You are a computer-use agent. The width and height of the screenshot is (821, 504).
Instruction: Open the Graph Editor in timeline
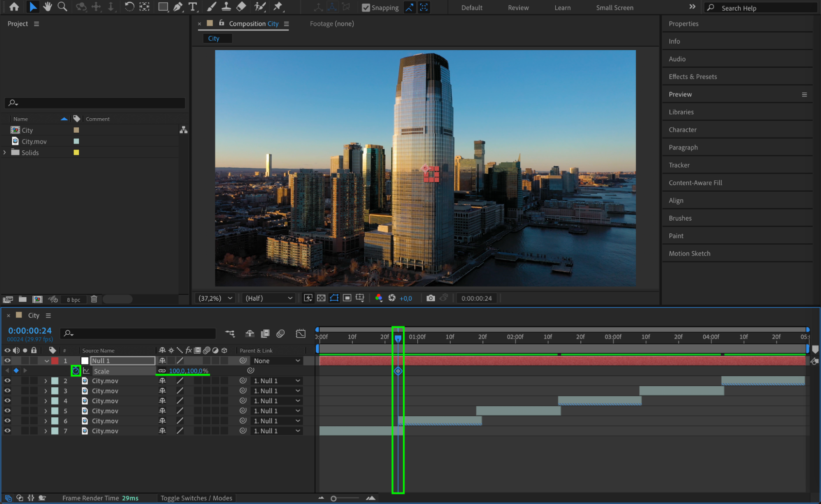[x=301, y=334]
